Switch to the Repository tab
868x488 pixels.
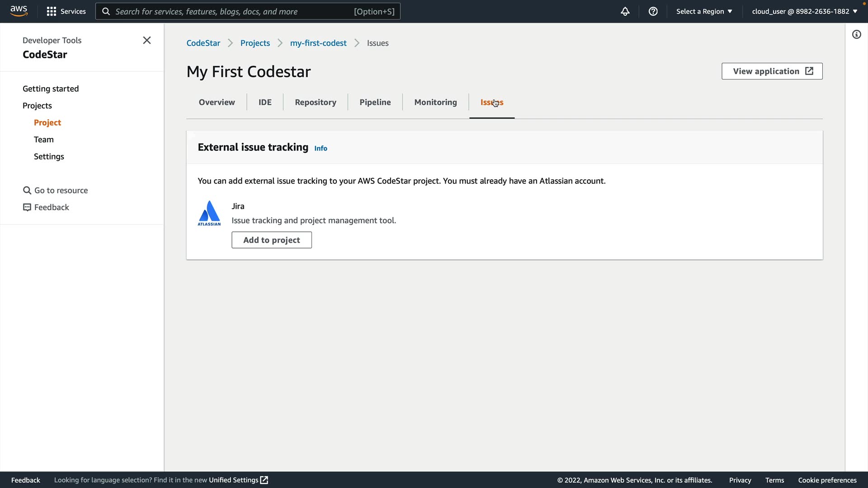(x=315, y=102)
